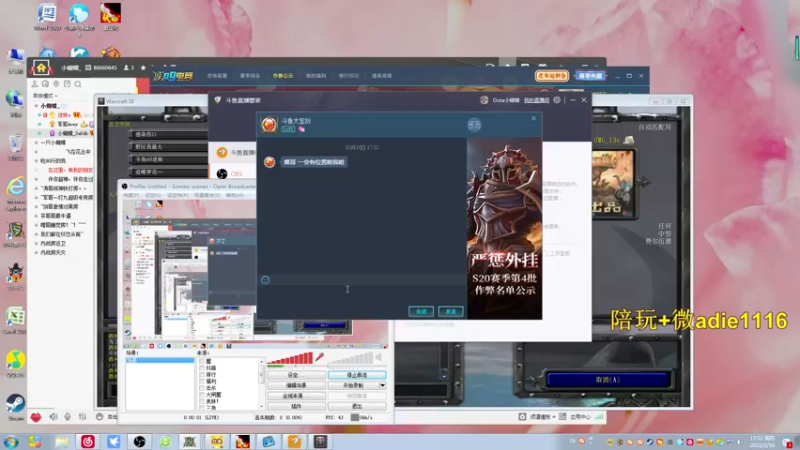800x450 pixels.
Task: Click the speaker icon in OBS volume area
Action: [x=379, y=357]
